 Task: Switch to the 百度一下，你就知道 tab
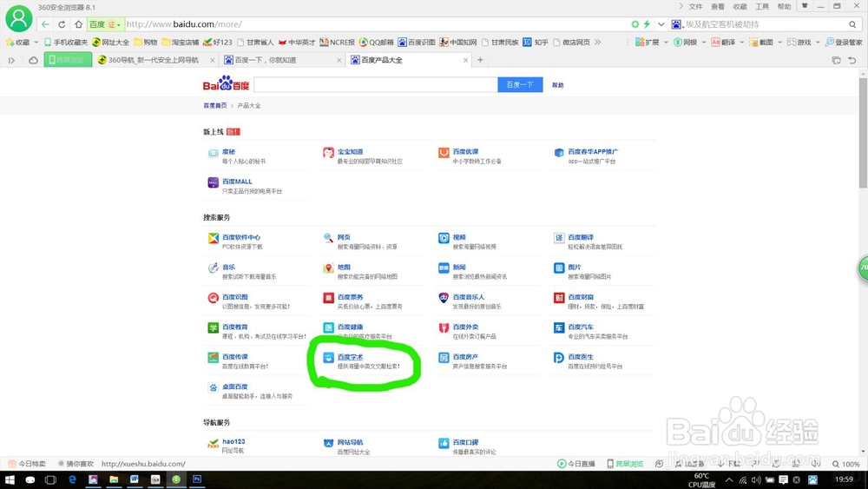pyautogui.click(x=282, y=60)
